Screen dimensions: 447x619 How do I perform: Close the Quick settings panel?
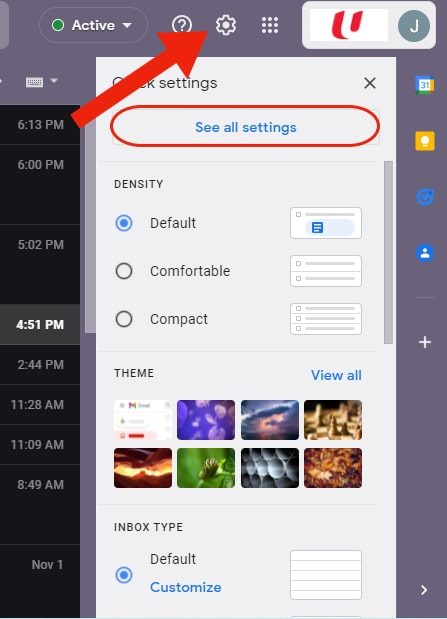pyautogui.click(x=370, y=83)
